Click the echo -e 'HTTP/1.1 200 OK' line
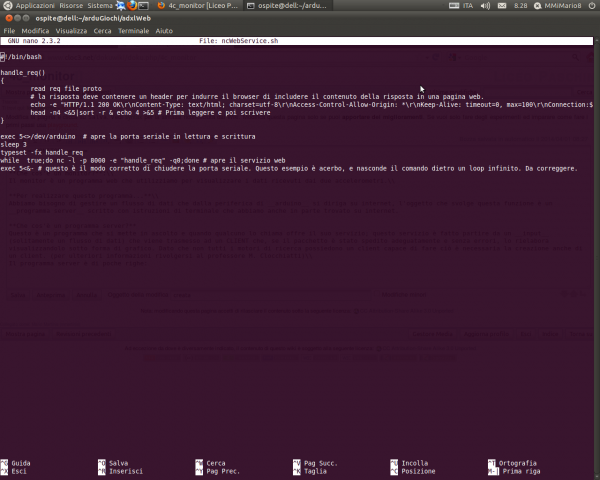Viewport: 600px width, 480px height. tap(312, 104)
